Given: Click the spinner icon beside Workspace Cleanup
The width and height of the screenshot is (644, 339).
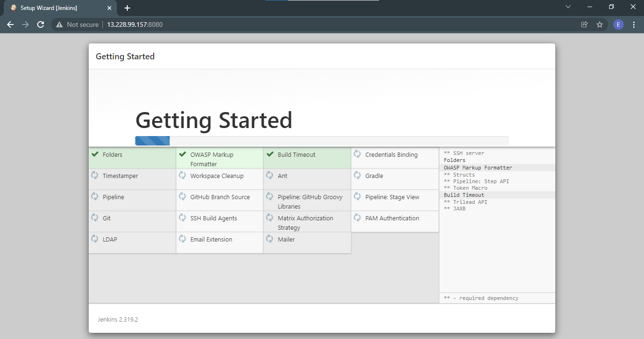Looking at the screenshot, I should coord(182,175).
